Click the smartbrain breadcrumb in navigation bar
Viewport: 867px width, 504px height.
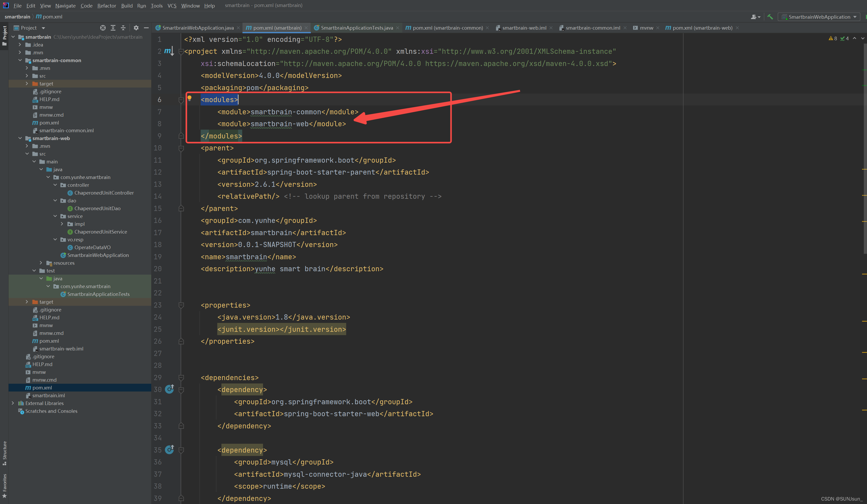(x=17, y=17)
